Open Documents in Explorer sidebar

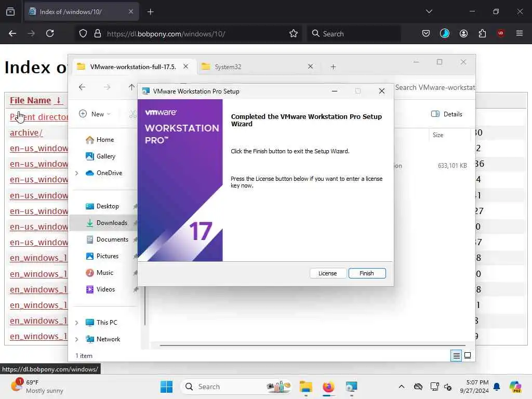coord(111,240)
